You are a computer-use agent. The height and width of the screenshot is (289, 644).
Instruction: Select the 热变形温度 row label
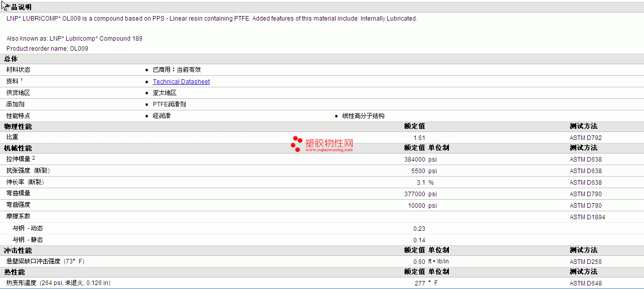58,283
